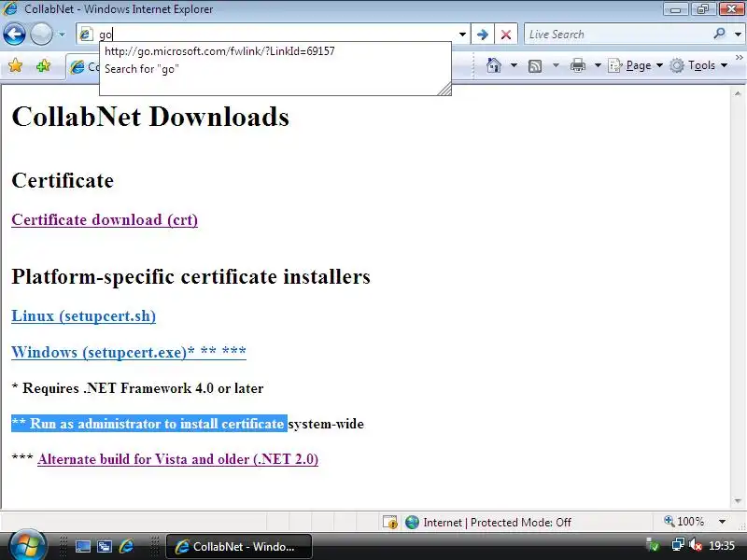Expand the address bar history dropdown

pyautogui.click(x=462, y=35)
